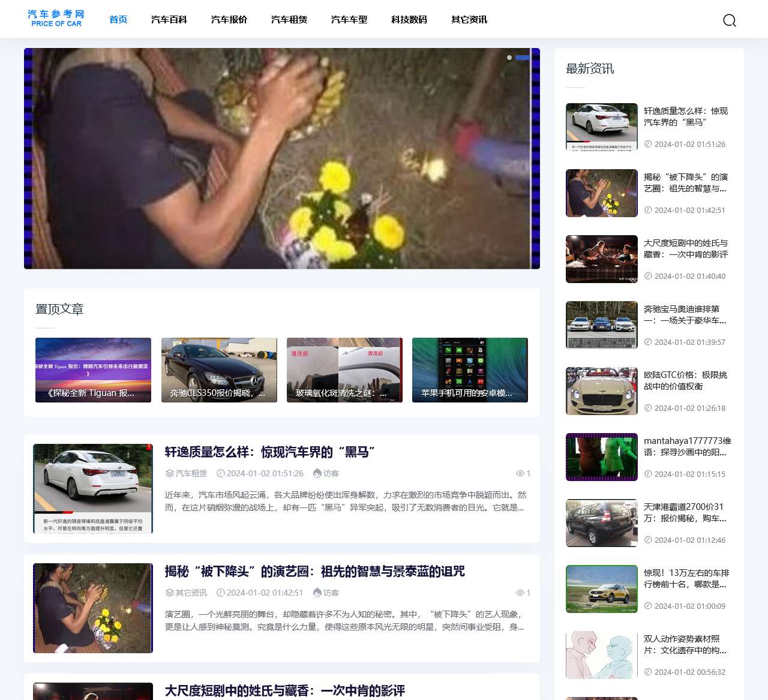Switch to the 科技数码 section
The width and height of the screenshot is (768, 700).
click(409, 19)
